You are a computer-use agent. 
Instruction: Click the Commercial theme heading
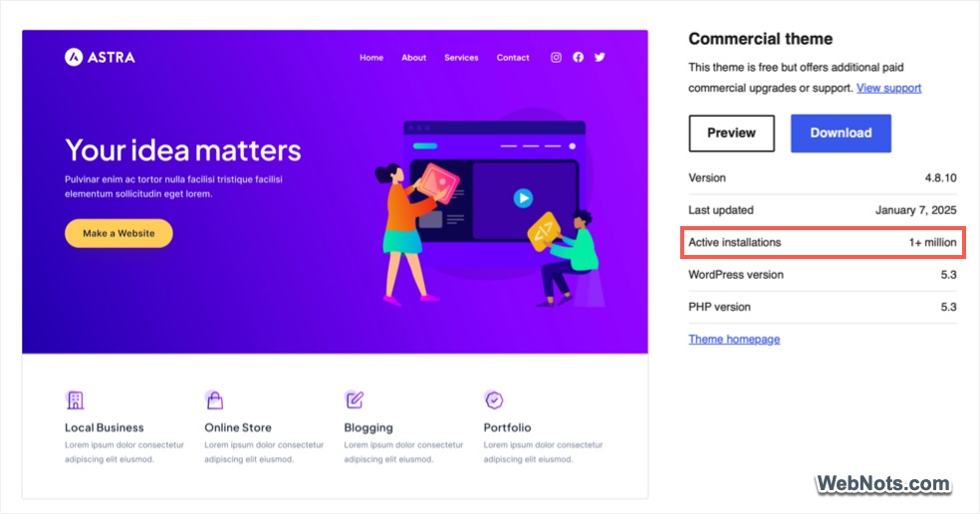[761, 39]
